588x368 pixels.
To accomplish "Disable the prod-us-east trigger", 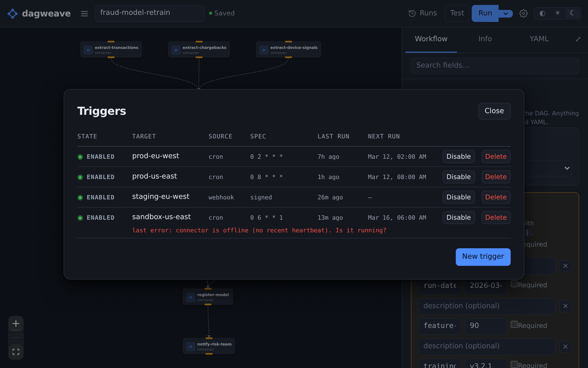I will pyautogui.click(x=459, y=177).
